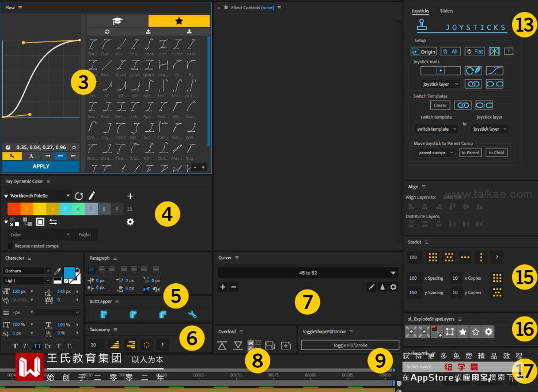Click the Origin button in Joysticks Setup
The height and width of the screenshot is (392, 538).
point(423,51)
